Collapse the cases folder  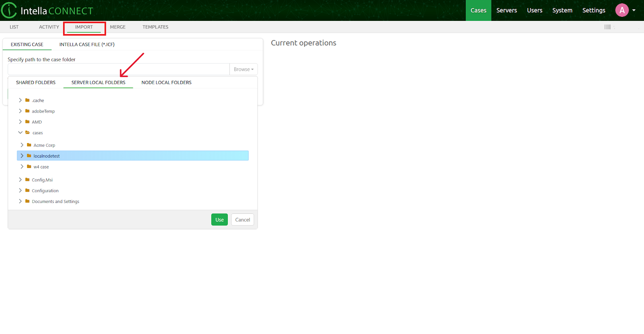(20, 133)
